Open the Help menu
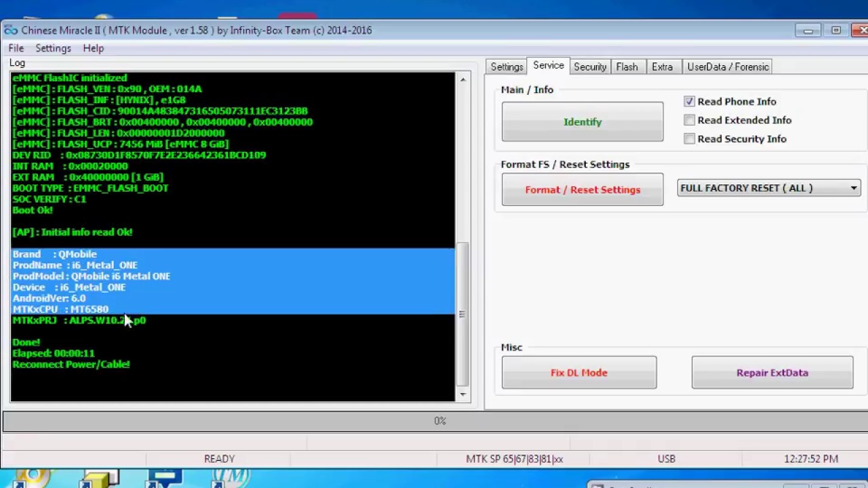The height and width of the screenshot is (488, 868). tap(94, 48)
